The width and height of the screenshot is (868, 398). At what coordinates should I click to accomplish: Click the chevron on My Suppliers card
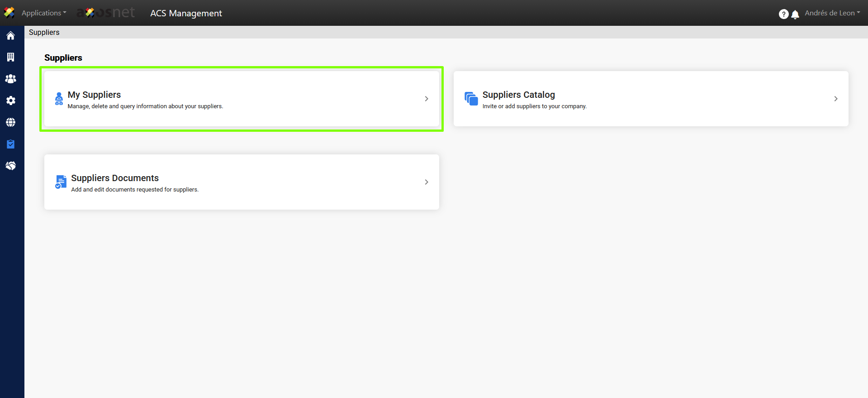tap(426, 99)
